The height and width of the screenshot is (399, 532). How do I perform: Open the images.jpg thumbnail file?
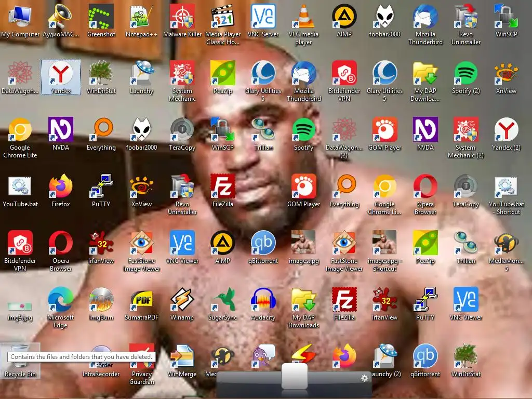point(303,248)
